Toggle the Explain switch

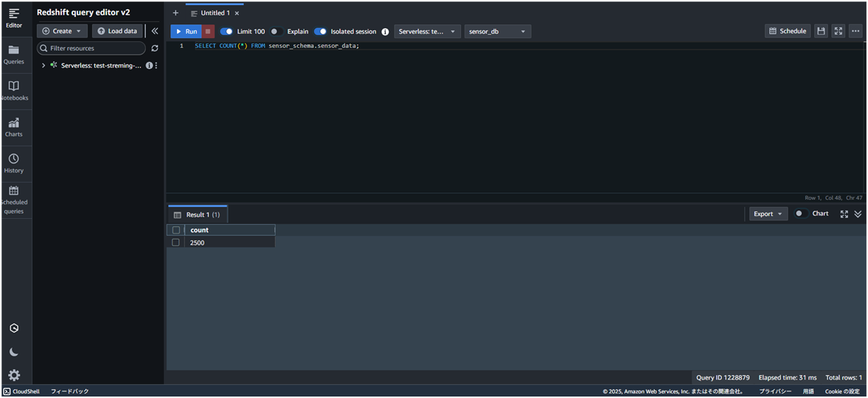(277, 32)
